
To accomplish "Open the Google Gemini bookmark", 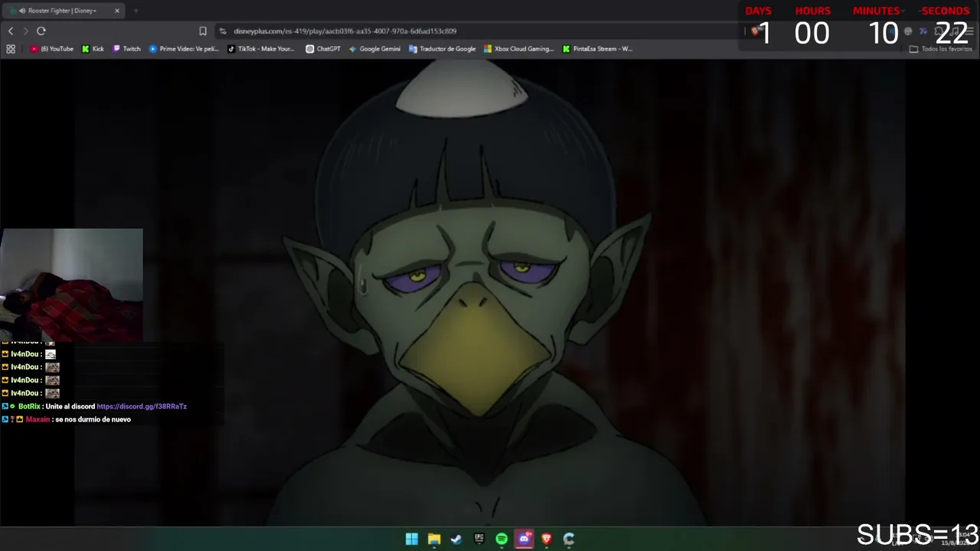I will pyautogui.click(x=374, y=49).
